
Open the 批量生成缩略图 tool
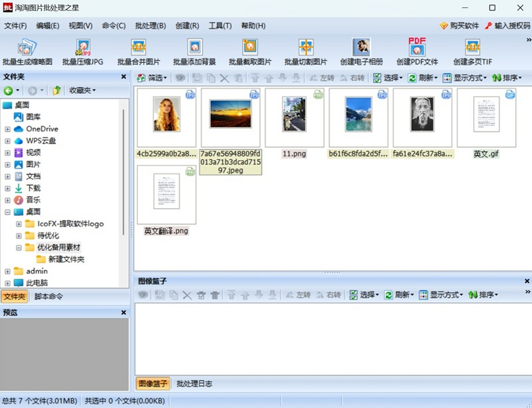[27, 52]
